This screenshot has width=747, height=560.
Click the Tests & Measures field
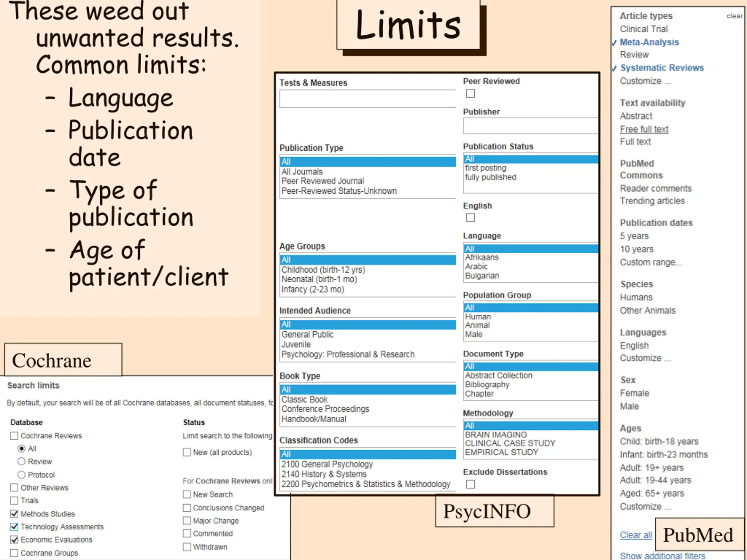tap(367, 99)
